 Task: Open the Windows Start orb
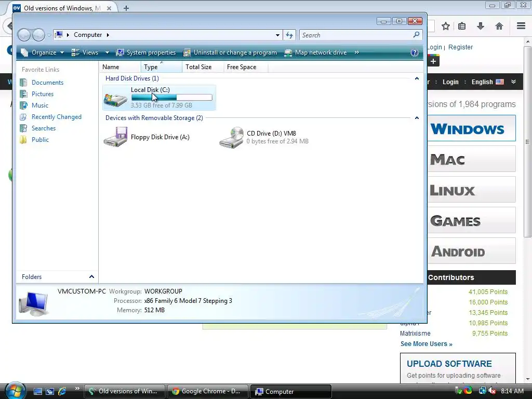click(x=15, y=391)
